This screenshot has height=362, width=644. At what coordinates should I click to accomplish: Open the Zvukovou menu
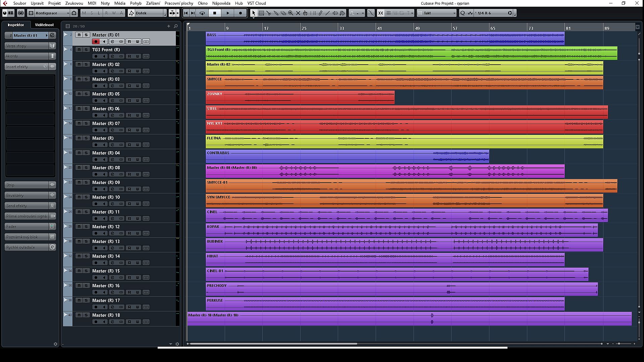click(74, 3)
